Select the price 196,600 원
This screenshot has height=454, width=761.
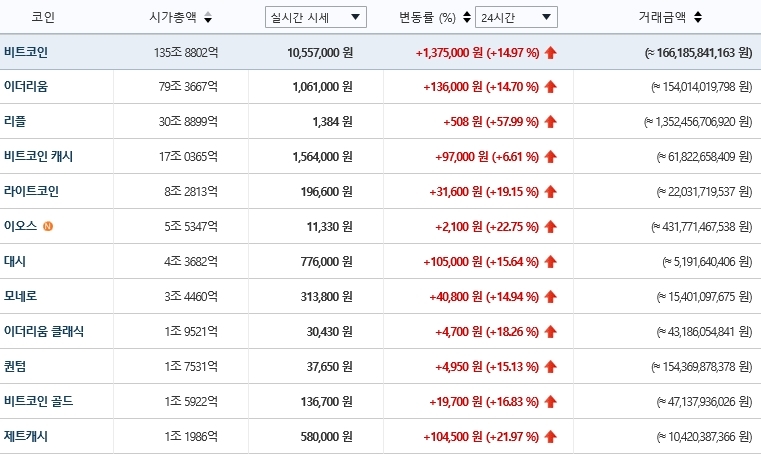(327, 192)
